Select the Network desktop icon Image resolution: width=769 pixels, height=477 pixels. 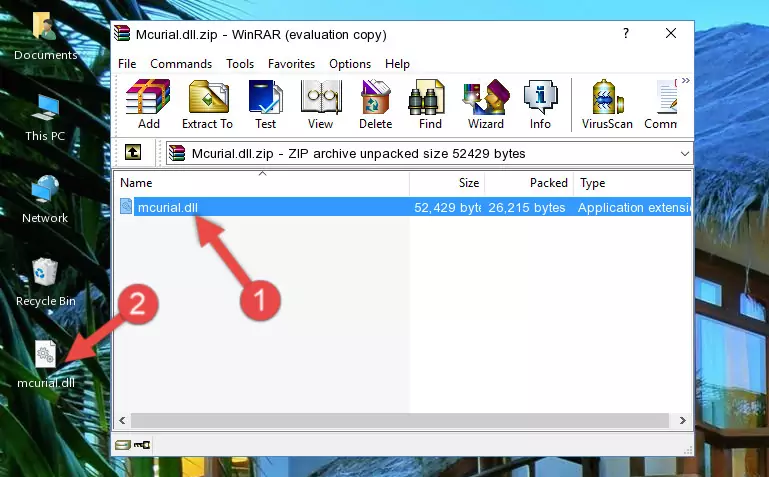tap(45, 200)
